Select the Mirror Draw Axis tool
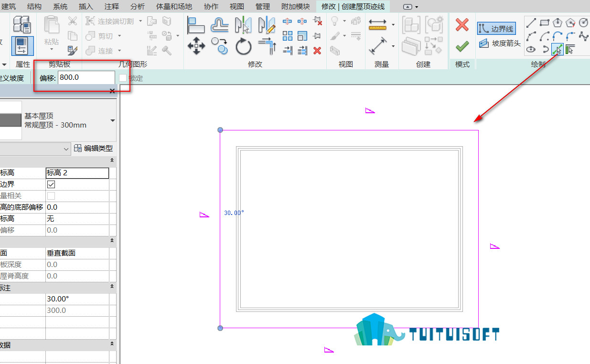Image resolution: width=590 pixels, height=364 pixels. point(267,24)
